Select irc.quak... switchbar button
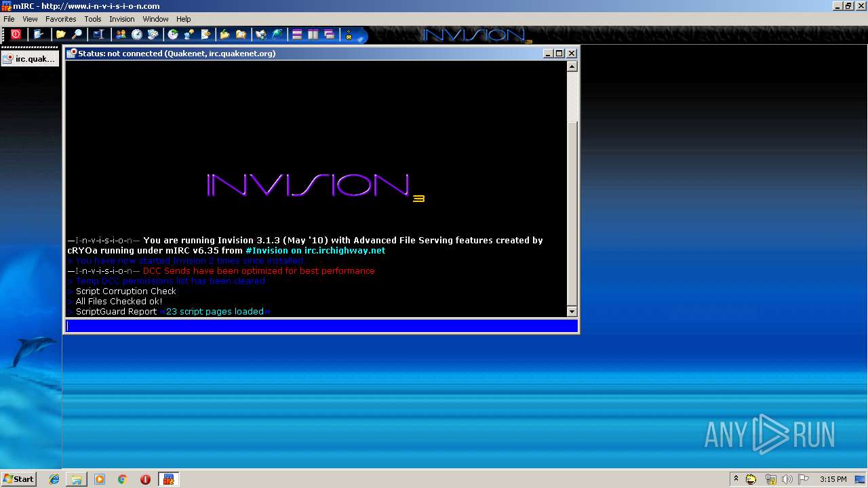 [30, 59]
